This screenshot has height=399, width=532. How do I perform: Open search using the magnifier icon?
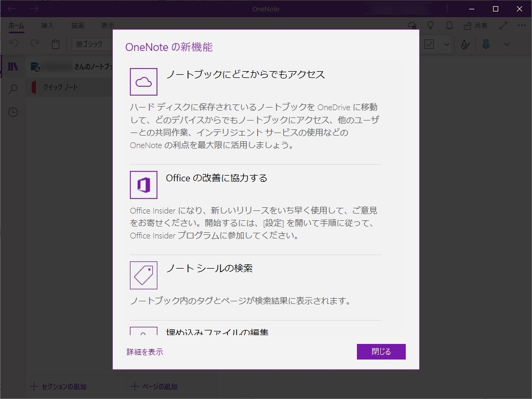13,88
